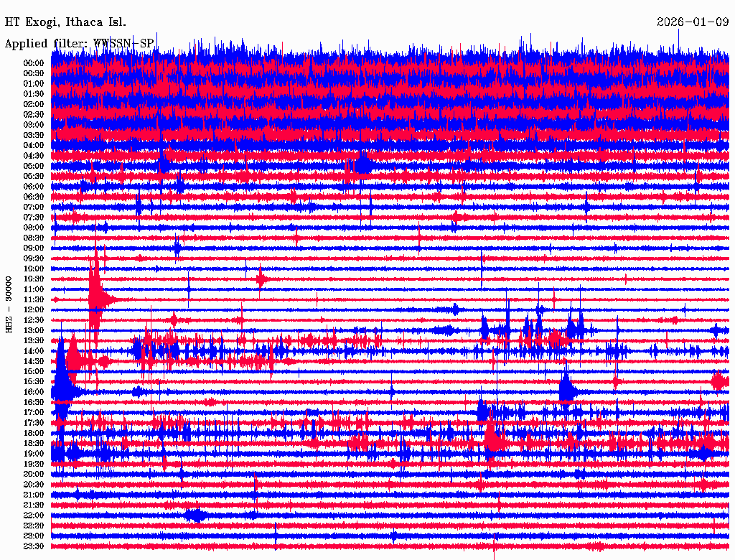Select the 09:30 time label

[34, 258]
